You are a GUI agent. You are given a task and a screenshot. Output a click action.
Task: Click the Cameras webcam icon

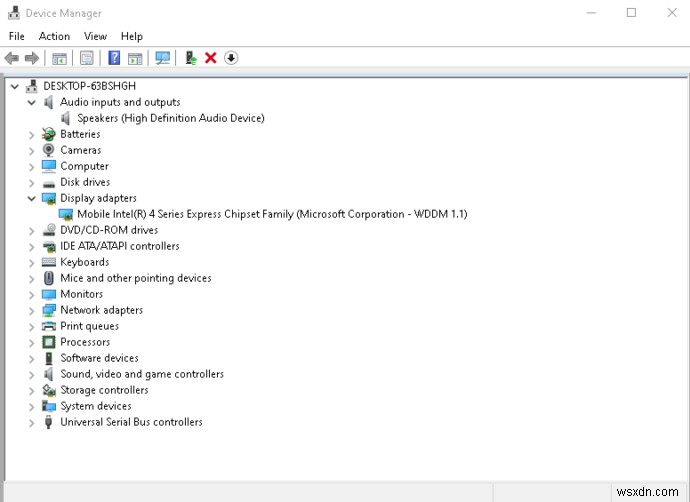click(49, 150)
